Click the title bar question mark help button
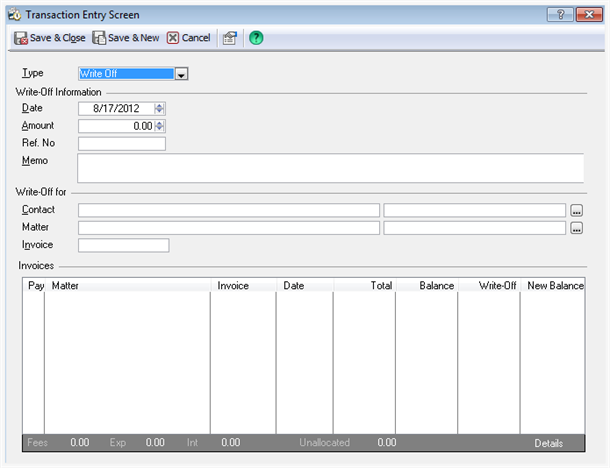Viewport: 610px width, 468px height. pos(559,14)
